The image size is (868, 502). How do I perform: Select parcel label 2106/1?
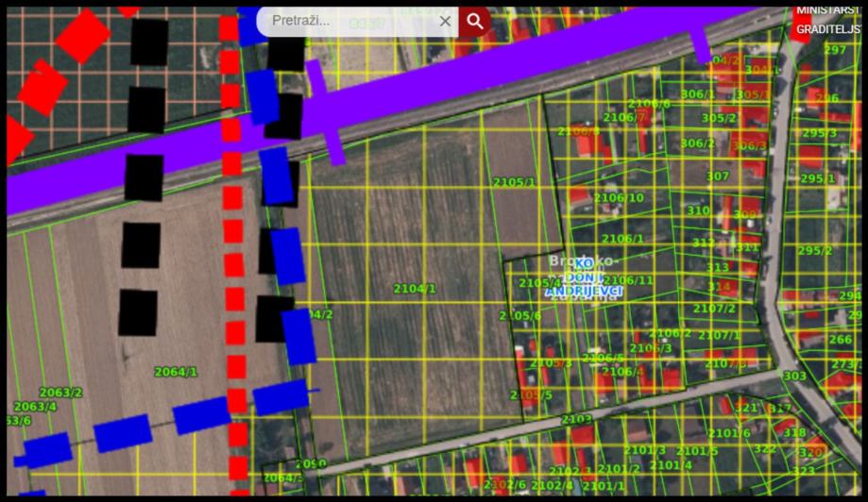click(622, 239)
